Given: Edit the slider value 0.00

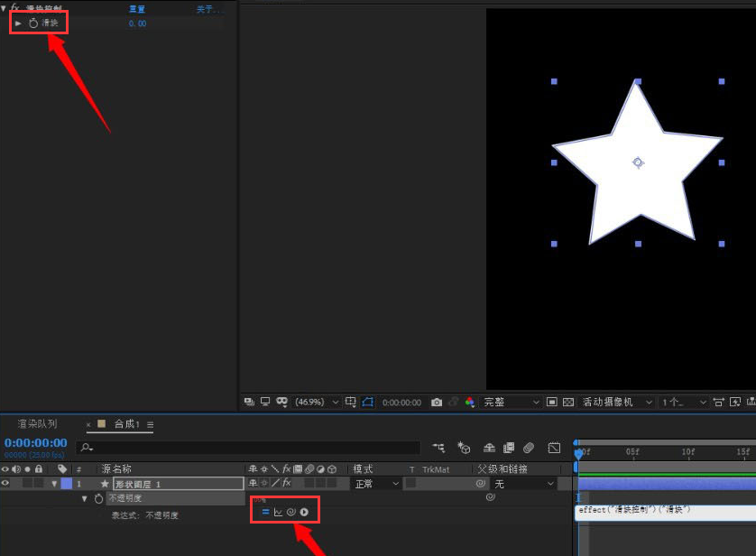Looking at the screenshot, I should [137, 23].
